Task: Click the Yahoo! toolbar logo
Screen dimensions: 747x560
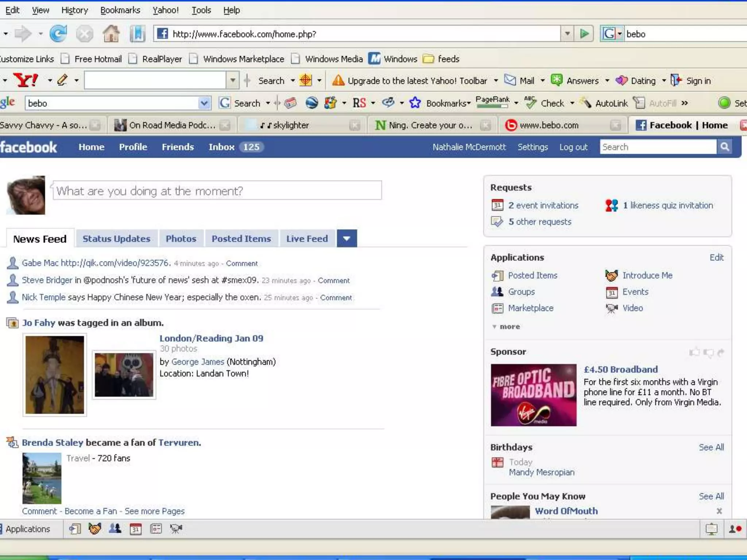Action: point(26,80)
